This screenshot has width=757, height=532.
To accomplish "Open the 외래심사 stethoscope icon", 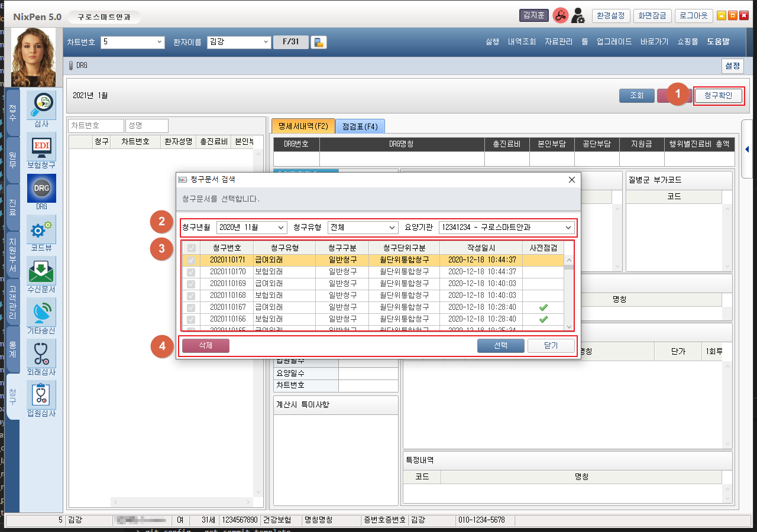I will coord(41,354).
